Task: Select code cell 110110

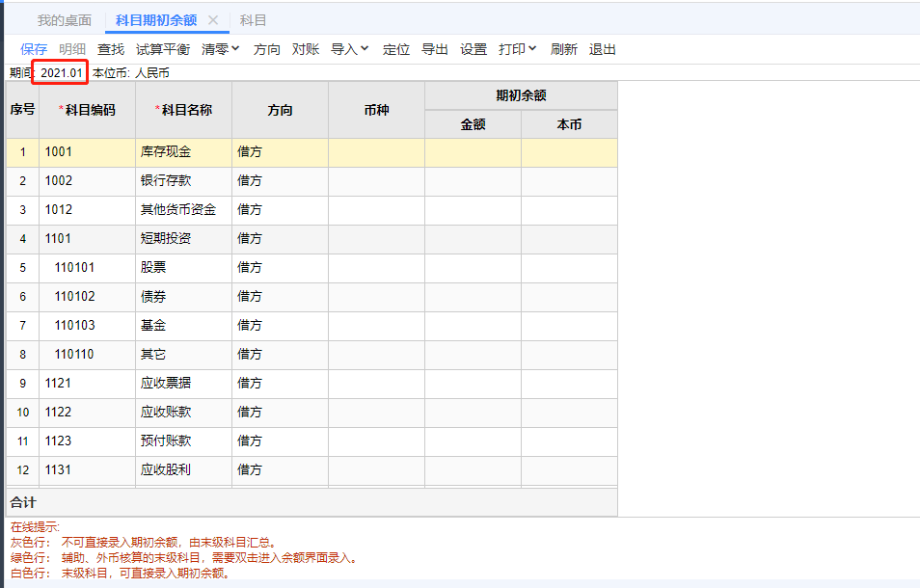Action: pyautogui.click(x=88, y=355)
